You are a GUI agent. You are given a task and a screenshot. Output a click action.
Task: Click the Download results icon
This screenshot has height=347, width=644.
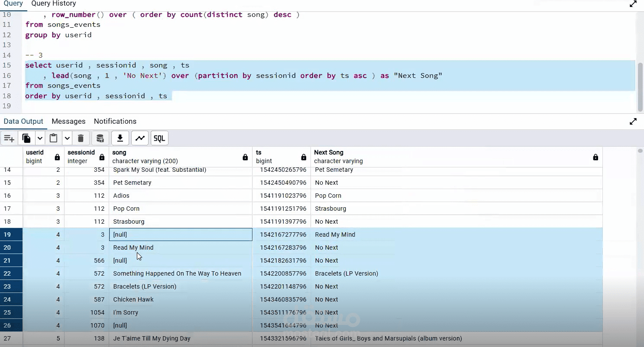tap(120, 138)
